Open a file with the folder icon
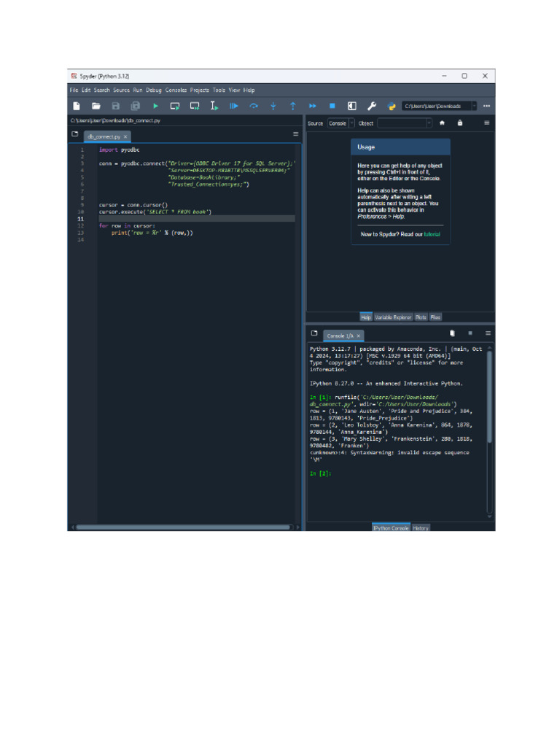This screenshot has height=747, width=560. pyautogui.click(x=96, y=106)
